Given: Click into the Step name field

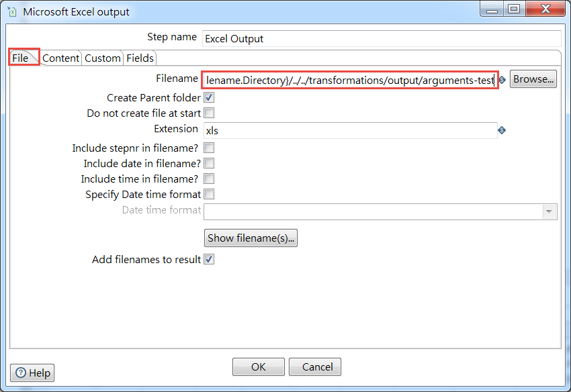Looking at the screenshot, I should 382,38.
